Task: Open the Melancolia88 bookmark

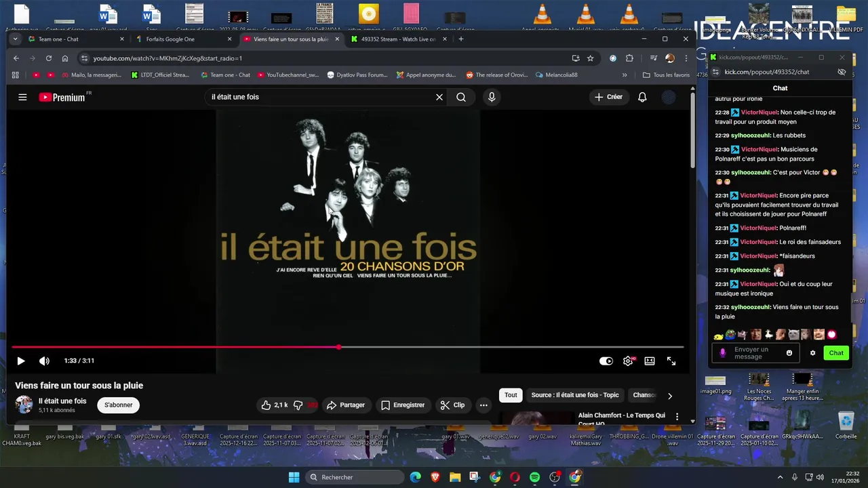Action: coord(557,75)
